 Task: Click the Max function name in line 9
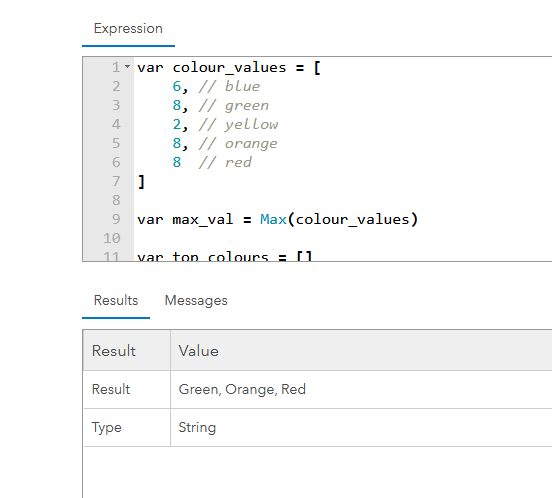pyautogui.click(x=273, y=220)
